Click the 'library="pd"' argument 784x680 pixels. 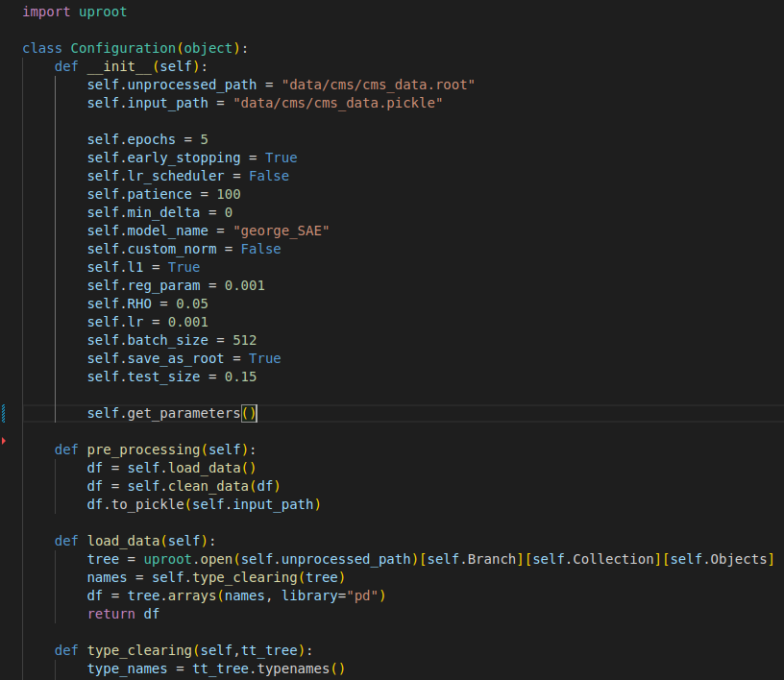click(330, 595)
